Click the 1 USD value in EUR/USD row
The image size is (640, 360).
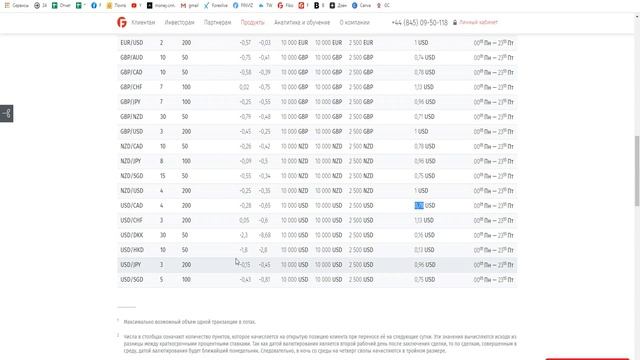[x=421, y=42]
